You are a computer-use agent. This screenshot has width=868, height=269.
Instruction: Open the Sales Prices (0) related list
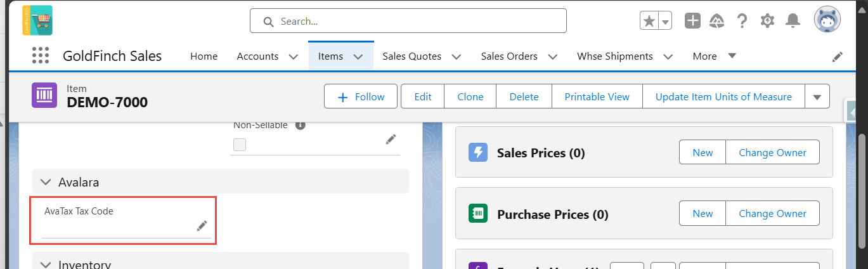tap(541, 153)
